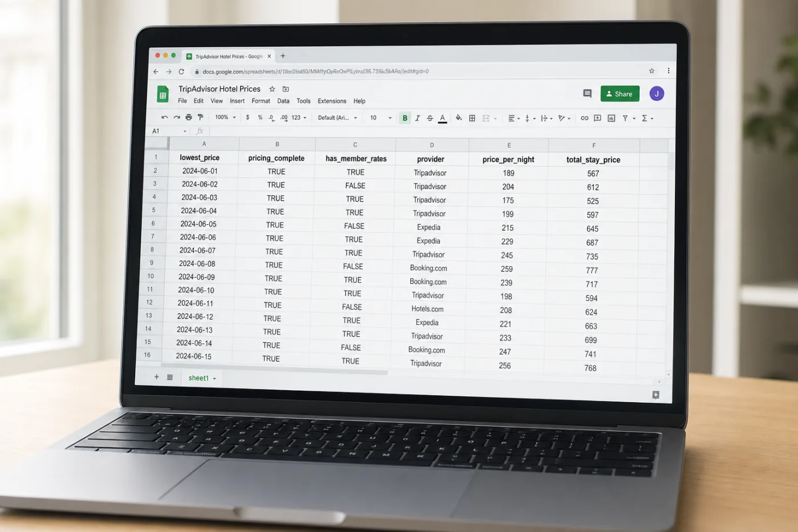798x532 pixels.
Task: Open a new browser tab
Action: tap(283, 56)
